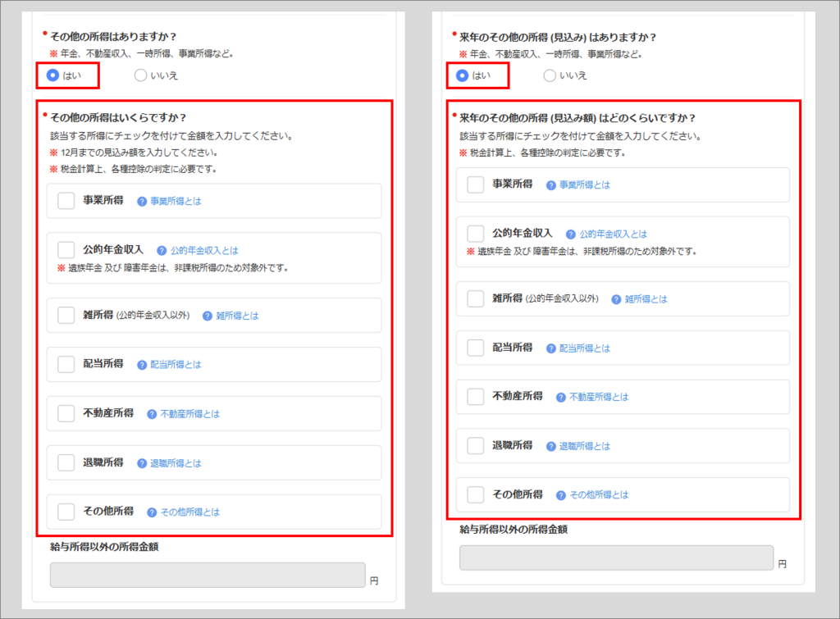Click help icon beside 事業所得とは in right form
840x619 pixels.
point(550,185)
